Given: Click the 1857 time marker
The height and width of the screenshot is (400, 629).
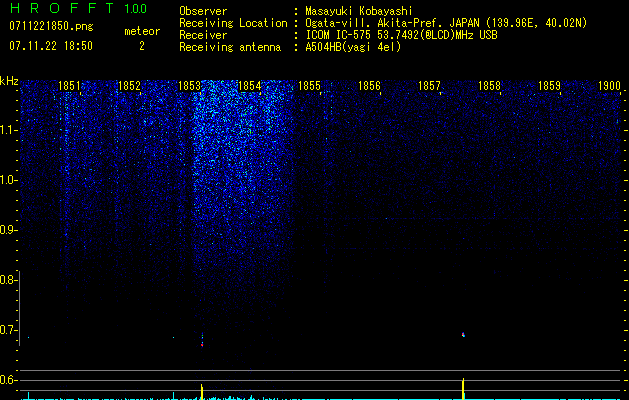Looking at the screenshot, I should coord(429,86).
